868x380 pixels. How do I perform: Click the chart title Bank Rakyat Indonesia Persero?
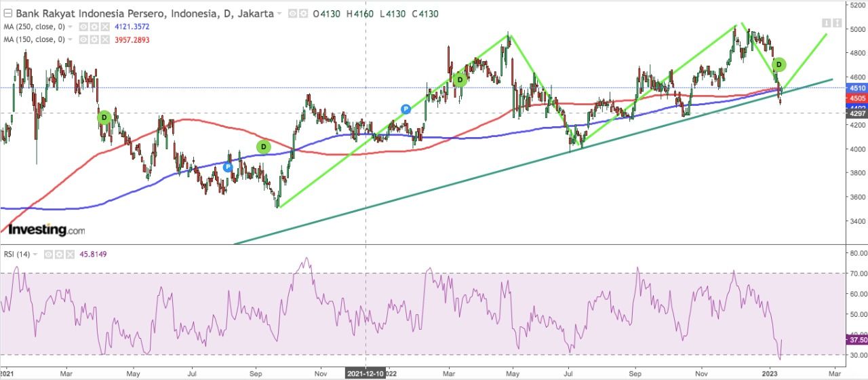[x=91, y=14]
